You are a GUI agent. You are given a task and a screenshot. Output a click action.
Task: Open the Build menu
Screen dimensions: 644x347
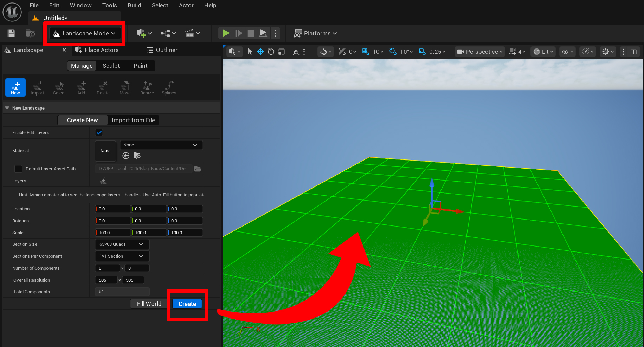tap(134, 5)
